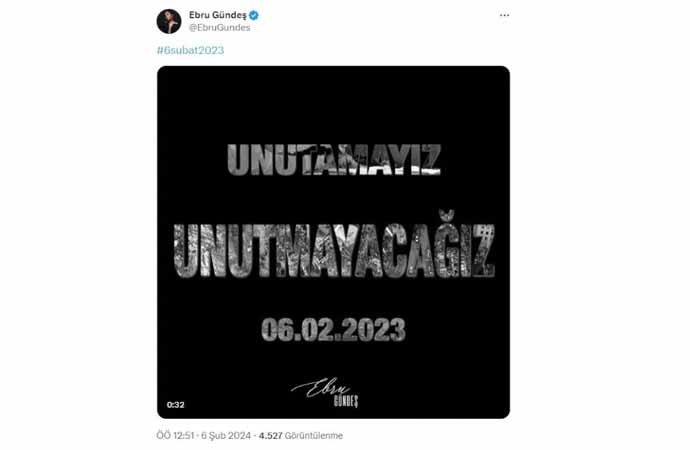The width and height of the screenshot is (690, 450).
Task: Open Ebru Gündeş profile avatar photo
Action: (x=169, y=21)
